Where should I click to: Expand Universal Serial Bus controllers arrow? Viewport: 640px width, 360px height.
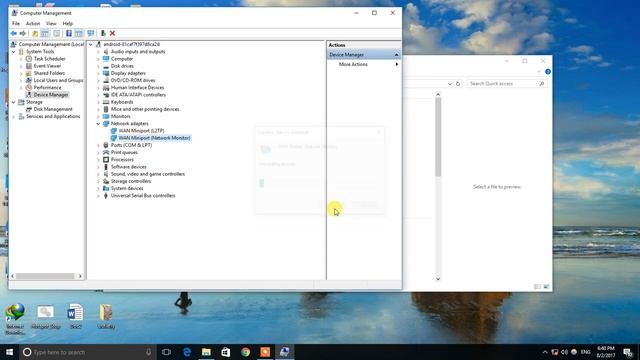point(98,196)
